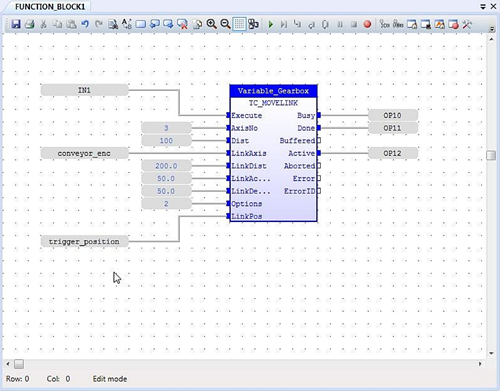Click the Variable_Gearbox block title
The image size is (500, 391).
point(273,91)
